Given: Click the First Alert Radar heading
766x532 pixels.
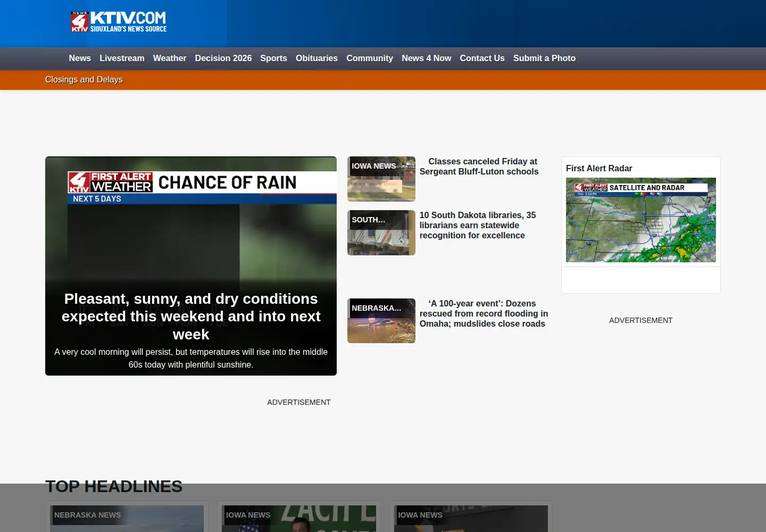Looking at the screenshot, I should click(599, 169).
